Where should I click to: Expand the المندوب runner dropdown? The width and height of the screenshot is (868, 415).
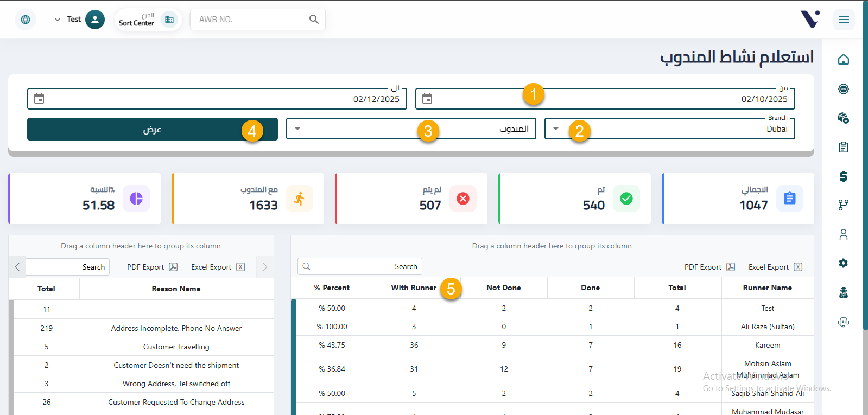pos(297,129)
